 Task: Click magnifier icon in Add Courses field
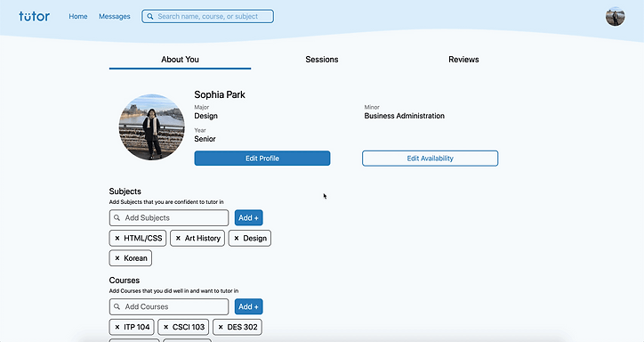pos(117,306)
